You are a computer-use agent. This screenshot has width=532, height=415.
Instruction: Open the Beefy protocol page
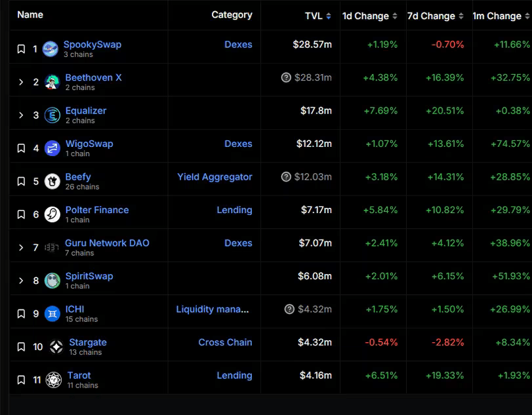tap(78, 177)
